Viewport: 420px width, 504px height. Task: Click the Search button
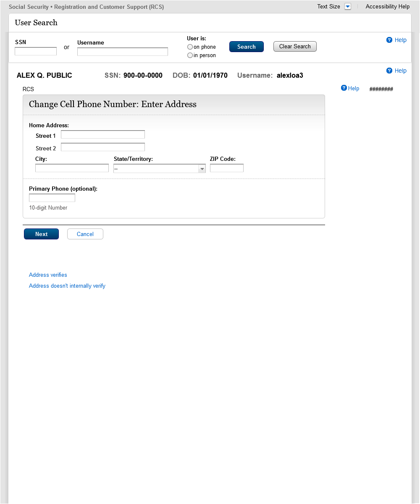(x=247, y=47)
